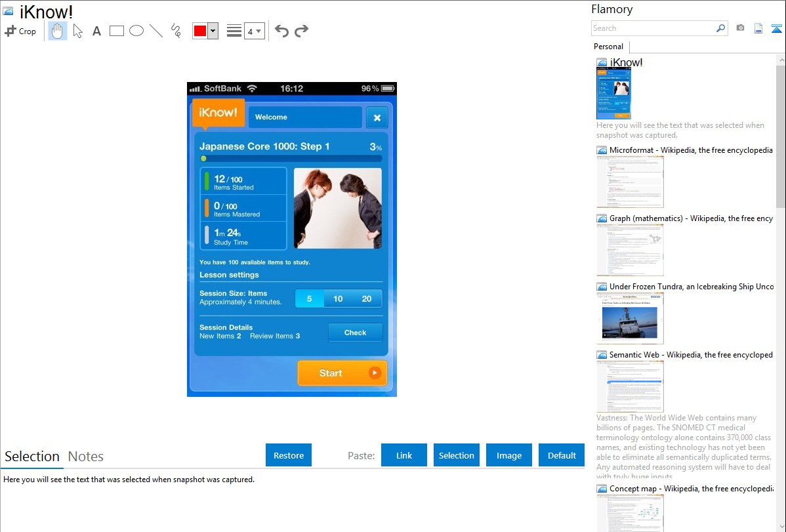Redo the last edit
This screenshot has height=532, width=786.
pos(301,31)
